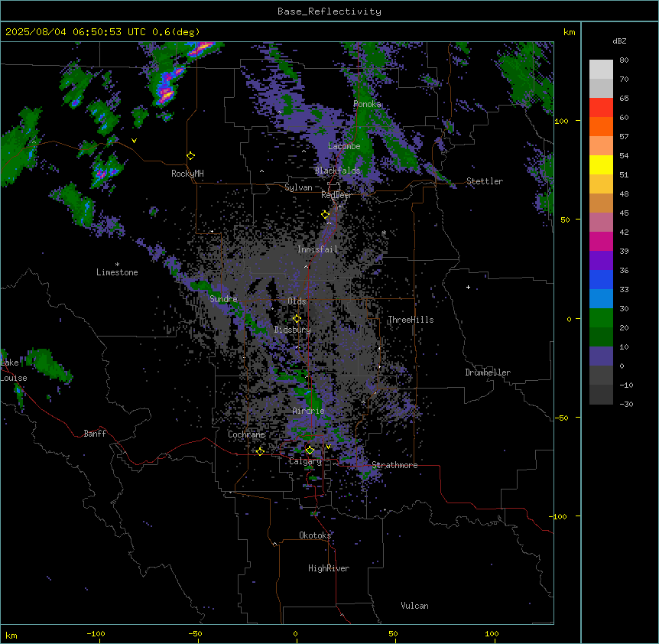Click the Stettler label
Viewport: 659px width, 644px height.
point(485,181)
